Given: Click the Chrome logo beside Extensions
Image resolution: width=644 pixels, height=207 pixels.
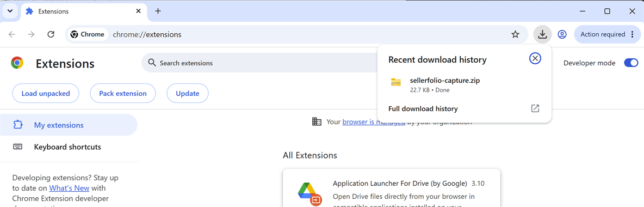Looking at the screenshot, I should click(17, 63).
